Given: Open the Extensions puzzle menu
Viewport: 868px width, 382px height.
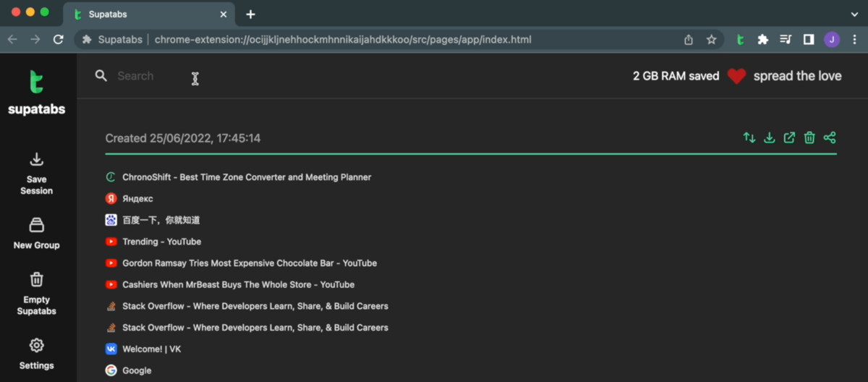Looking at the screenshot, I should 762,40.
